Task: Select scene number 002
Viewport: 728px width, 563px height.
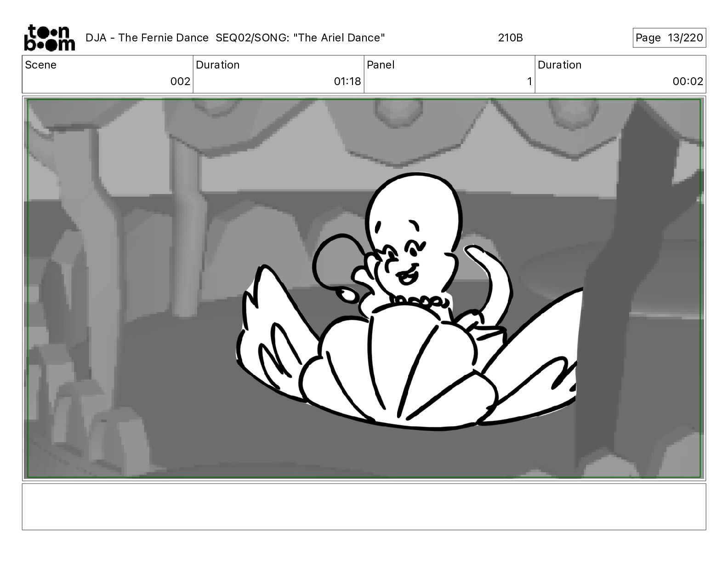Action: pos(180,81)
